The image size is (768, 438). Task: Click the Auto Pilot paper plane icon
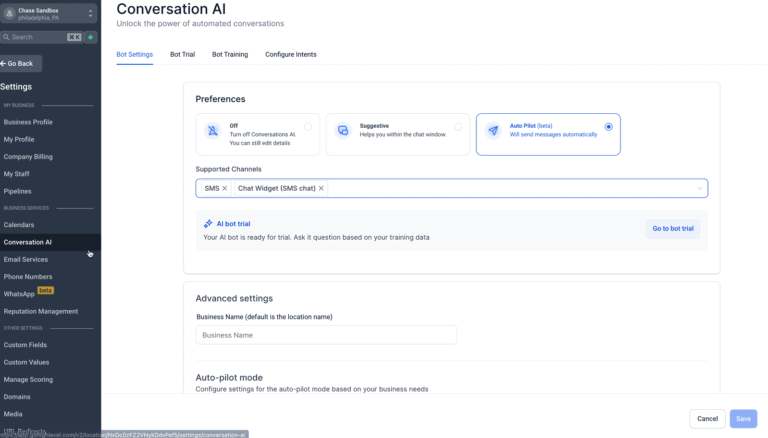click(x=493, y=131)
